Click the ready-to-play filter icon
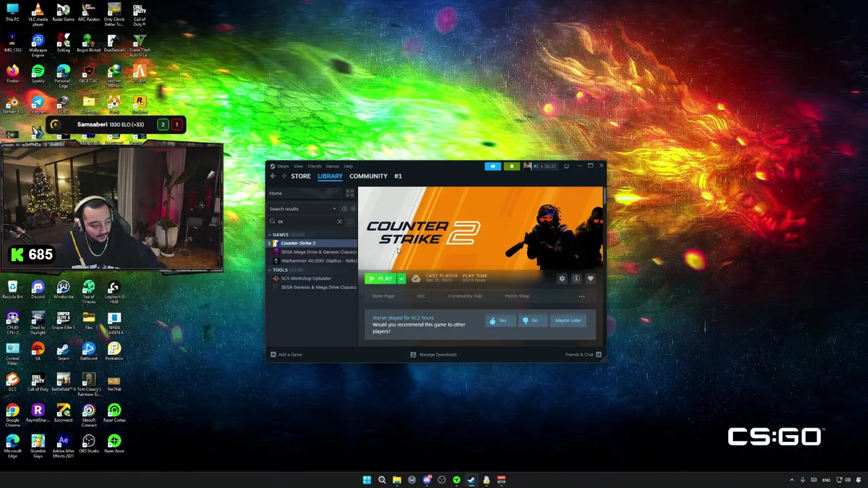 click(353, 209)
